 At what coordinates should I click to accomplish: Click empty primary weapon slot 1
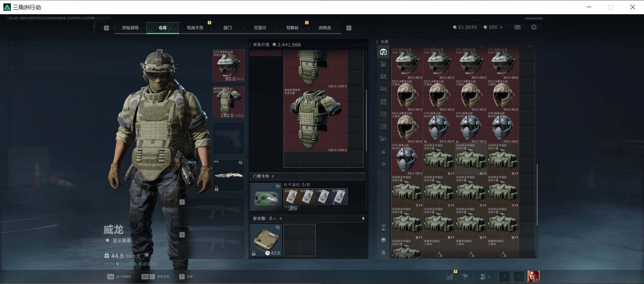tap(211, 212)
